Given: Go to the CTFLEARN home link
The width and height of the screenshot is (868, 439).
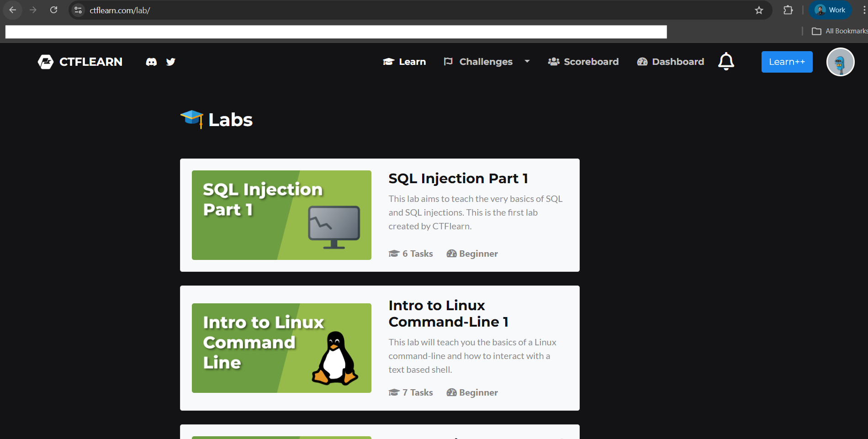Looking at the screenshot, I should (x=91, y=62).
